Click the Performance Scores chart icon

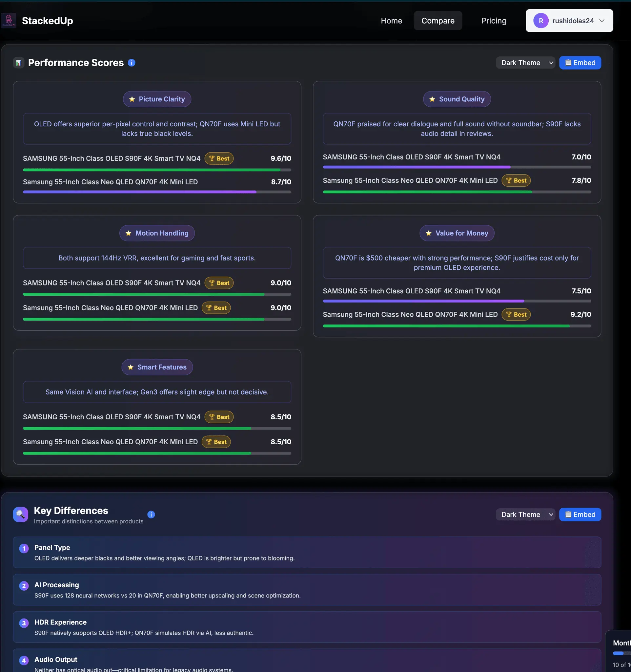coord(19,63)
